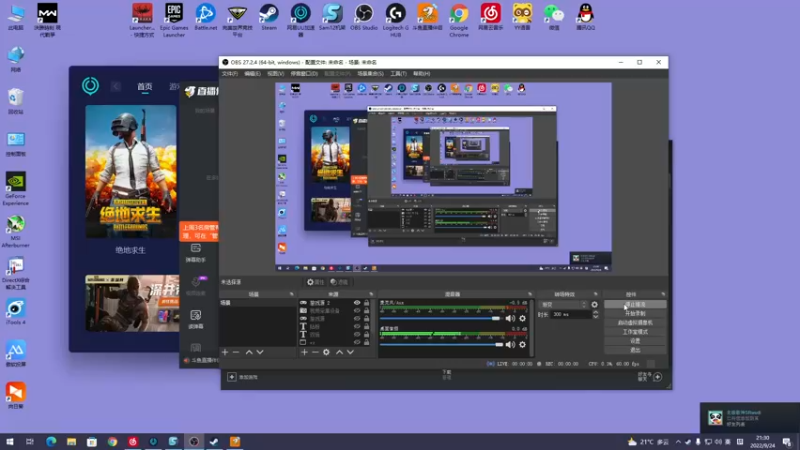This screenshot has width=800, height=450.
Task: Increase transition duration with the up stepper
Action: (595, 312)
